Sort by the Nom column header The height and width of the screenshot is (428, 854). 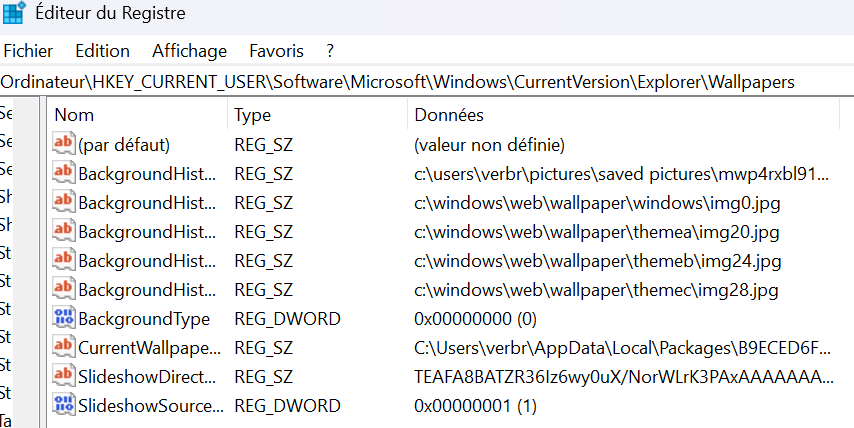tap(137, 115)
